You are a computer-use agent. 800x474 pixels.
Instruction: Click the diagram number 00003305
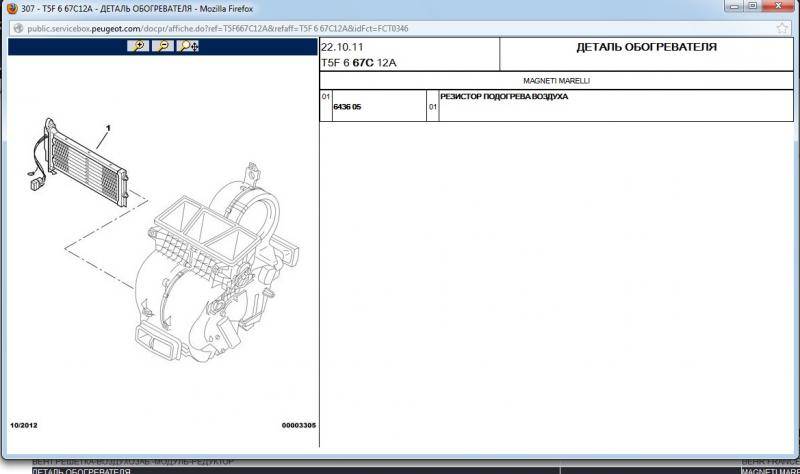(x=298, y=426)
